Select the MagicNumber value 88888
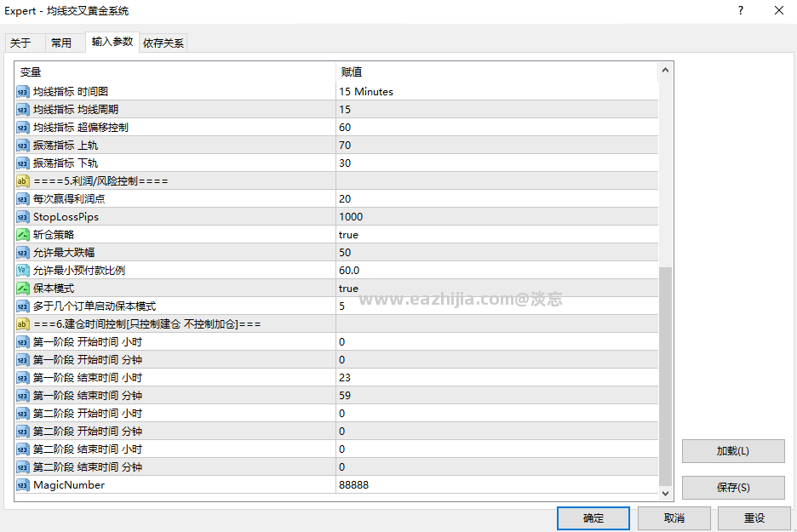This screenshot has height=532, width=797. click(496, 484)
